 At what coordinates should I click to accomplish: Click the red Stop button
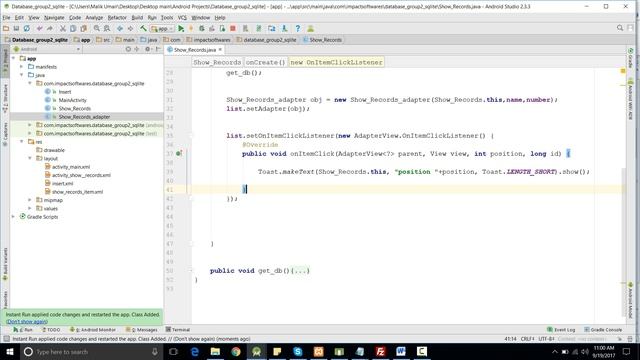(x=233, y=29)
